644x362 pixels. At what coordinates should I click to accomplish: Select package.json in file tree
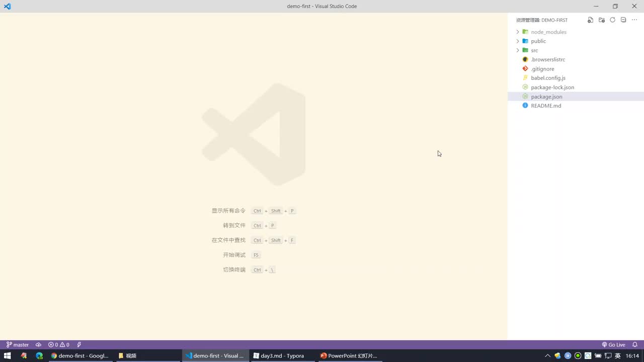576,97
